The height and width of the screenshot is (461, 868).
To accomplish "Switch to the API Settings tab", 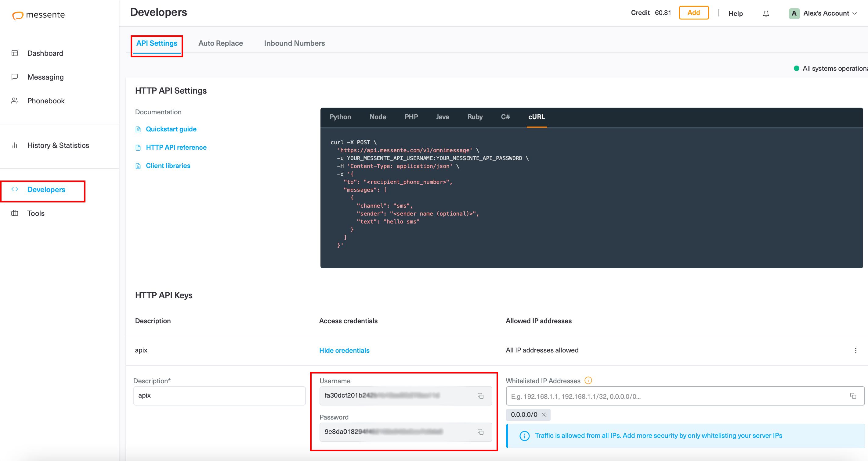I will (157, 43).
